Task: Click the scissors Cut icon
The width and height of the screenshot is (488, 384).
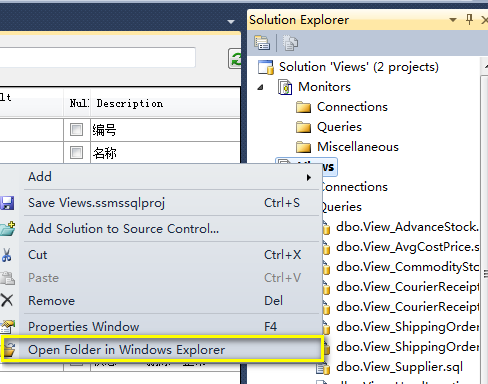Action: pos(6,255)
